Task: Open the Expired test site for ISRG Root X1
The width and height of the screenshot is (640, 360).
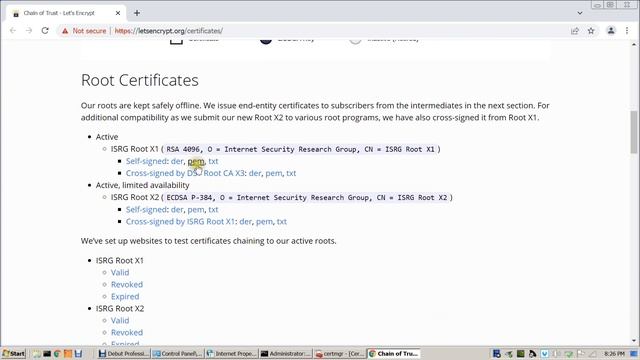Action: point(125,296)
